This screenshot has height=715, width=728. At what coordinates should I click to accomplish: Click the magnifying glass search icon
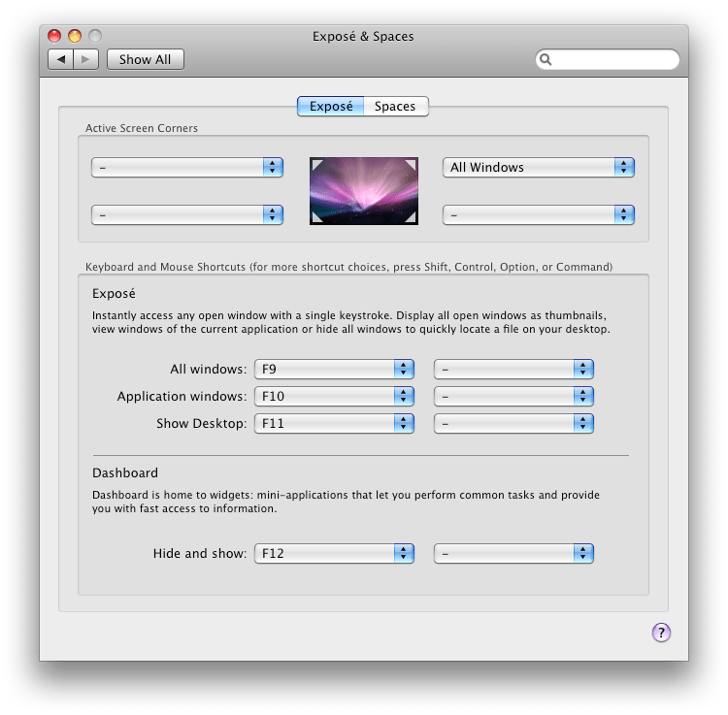[x=546, y=59]
